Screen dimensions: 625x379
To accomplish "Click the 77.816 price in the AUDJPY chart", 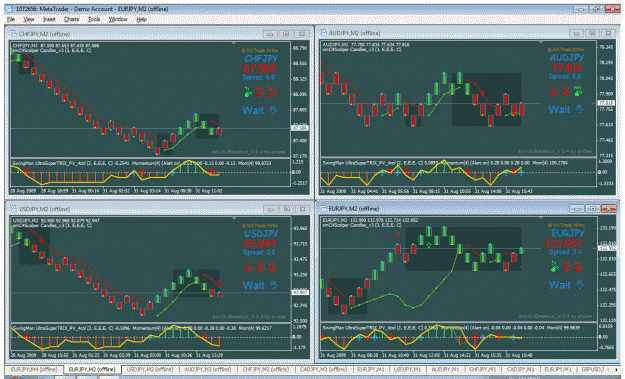I will (566, 67).
